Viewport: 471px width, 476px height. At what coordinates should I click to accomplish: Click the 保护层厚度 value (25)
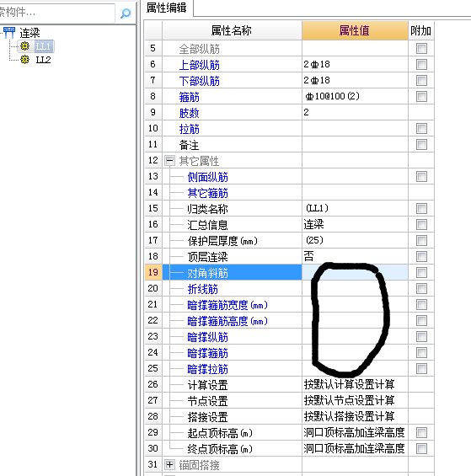355,240
